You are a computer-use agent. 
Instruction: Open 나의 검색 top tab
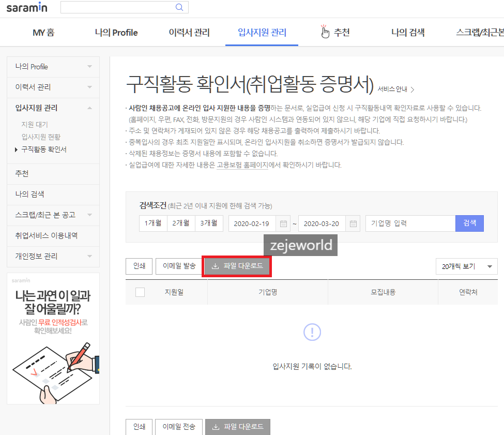(408, 33)
